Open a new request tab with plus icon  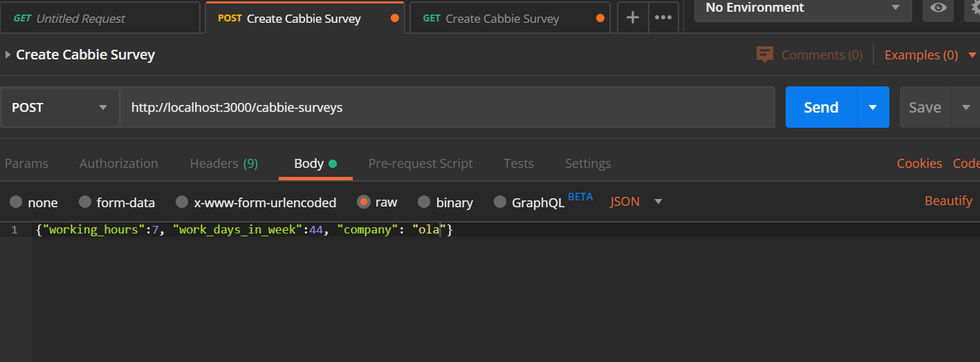coord(632,18)
